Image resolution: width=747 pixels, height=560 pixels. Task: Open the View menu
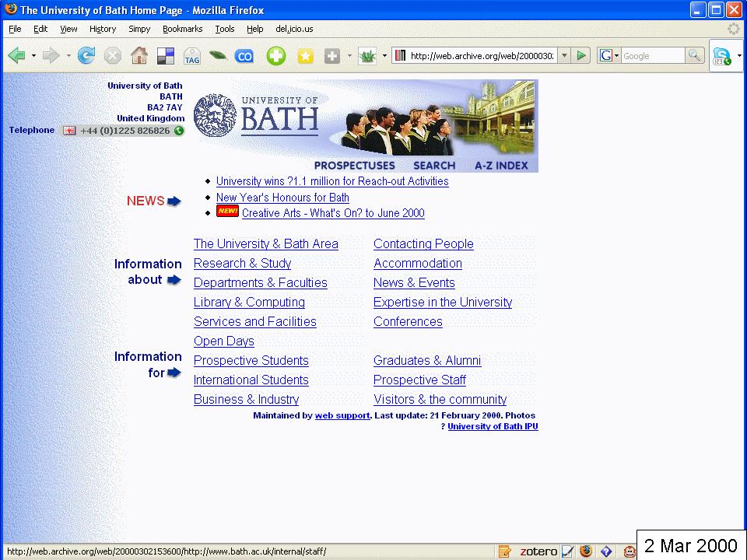pyautogui.click(x=68, y=29)
